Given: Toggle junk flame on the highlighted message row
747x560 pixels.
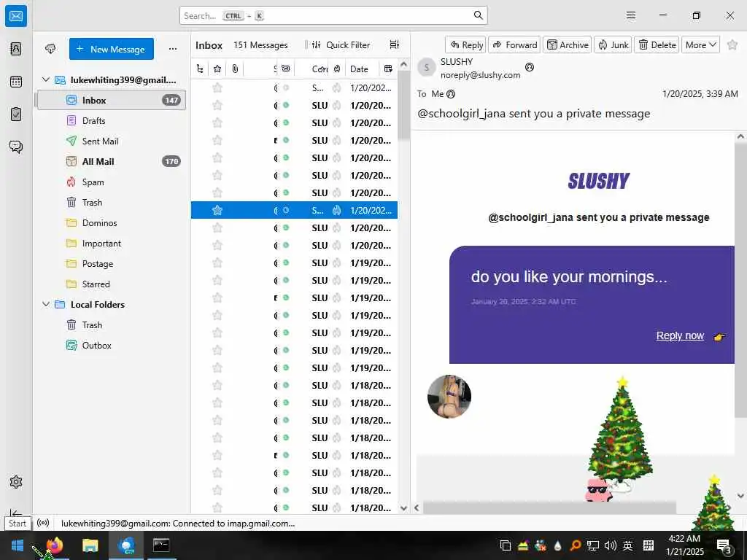Looking at the screenshot, I should click(x=337, y=210).
